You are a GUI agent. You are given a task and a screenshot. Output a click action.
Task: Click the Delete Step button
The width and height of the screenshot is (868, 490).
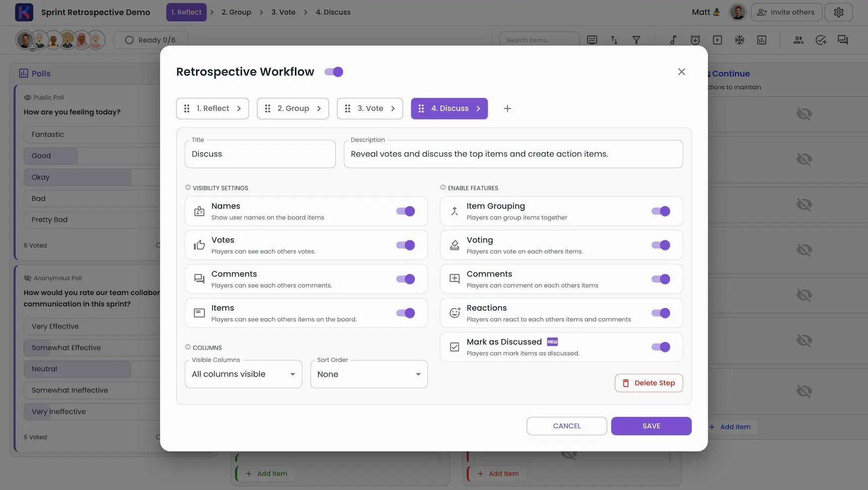click(648, 383)
